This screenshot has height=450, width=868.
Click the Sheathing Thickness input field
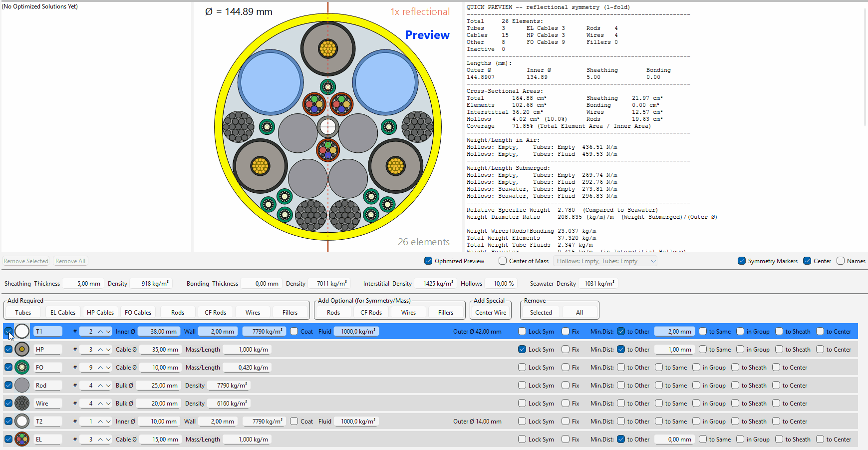[x=83, y=283]
